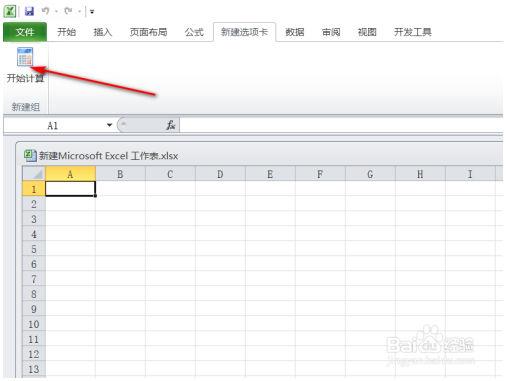Click the workbook file icon beside 新建Microsoft Excel
Screen dimensions: 506x381
(x=30, y=155)
